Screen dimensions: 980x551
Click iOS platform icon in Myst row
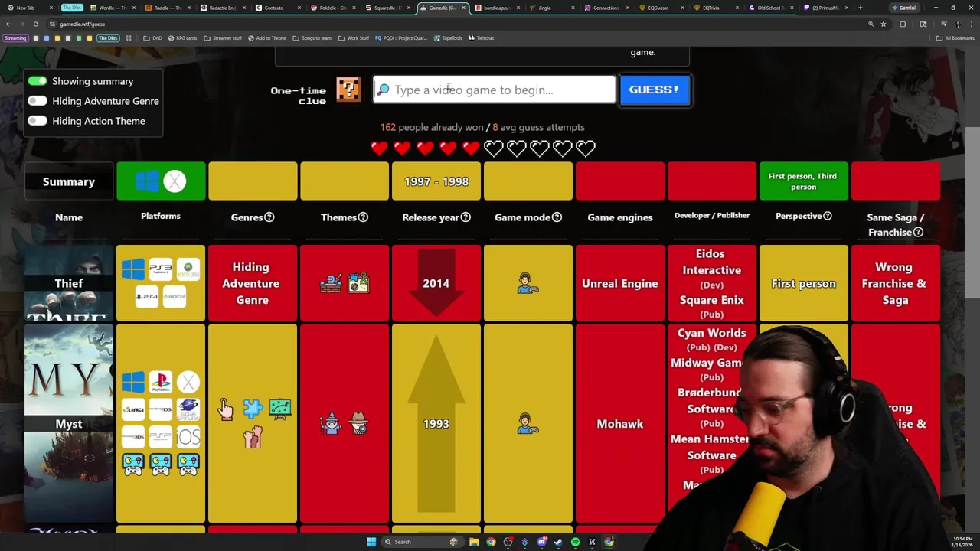(x=188, y=437)
